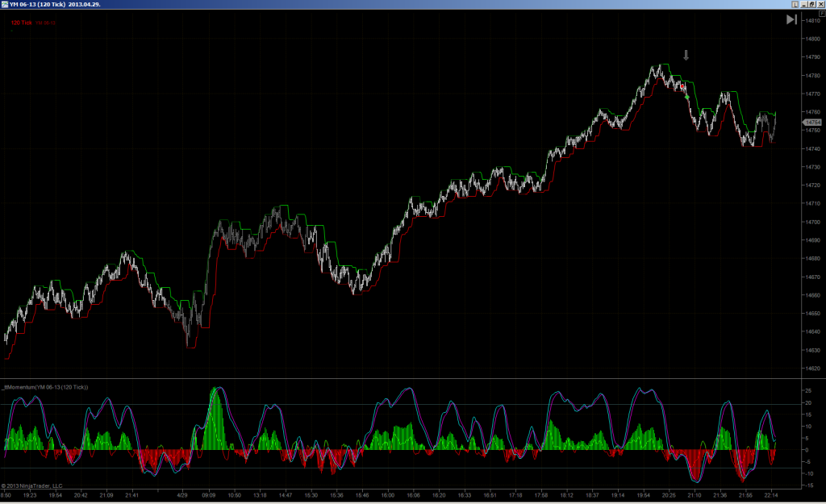Click the small 'F' button above the price axis
826x504 pixels.
pos(822,14)
